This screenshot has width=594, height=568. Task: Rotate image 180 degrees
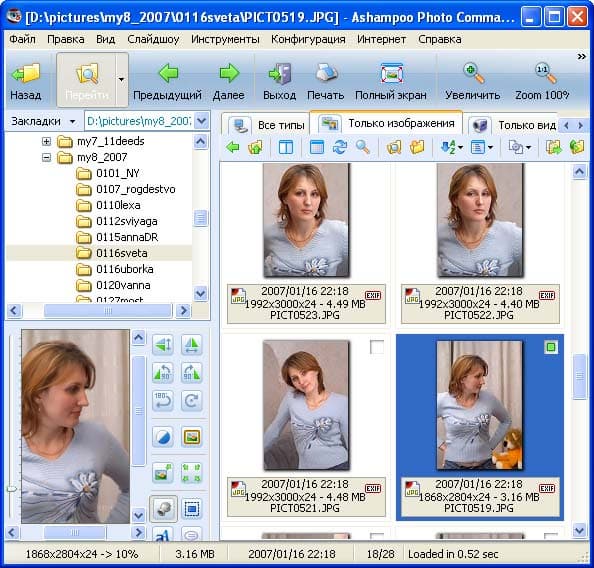(x=163, y=401)
